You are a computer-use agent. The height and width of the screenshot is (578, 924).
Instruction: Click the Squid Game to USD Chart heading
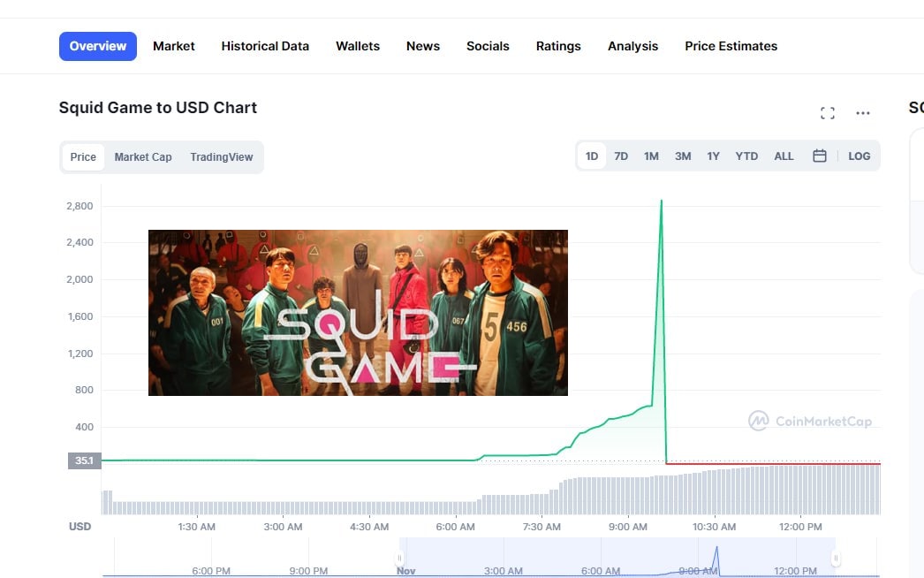[158, 107]
